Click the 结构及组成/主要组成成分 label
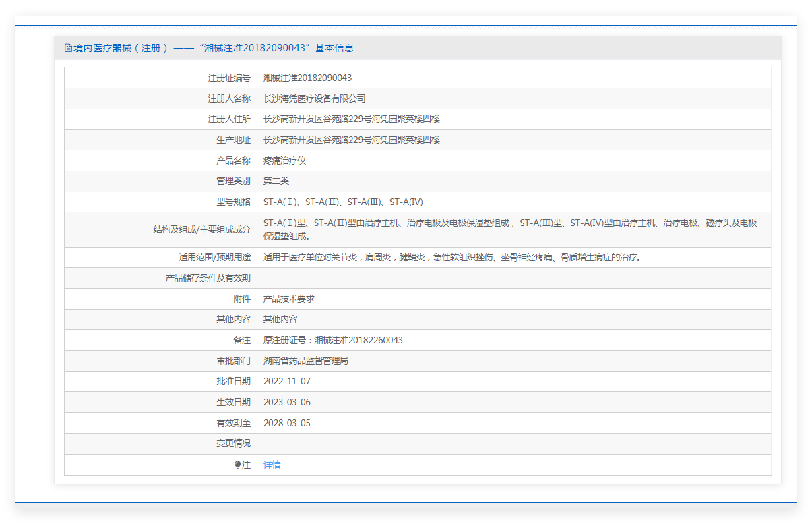 click(202, 229)
